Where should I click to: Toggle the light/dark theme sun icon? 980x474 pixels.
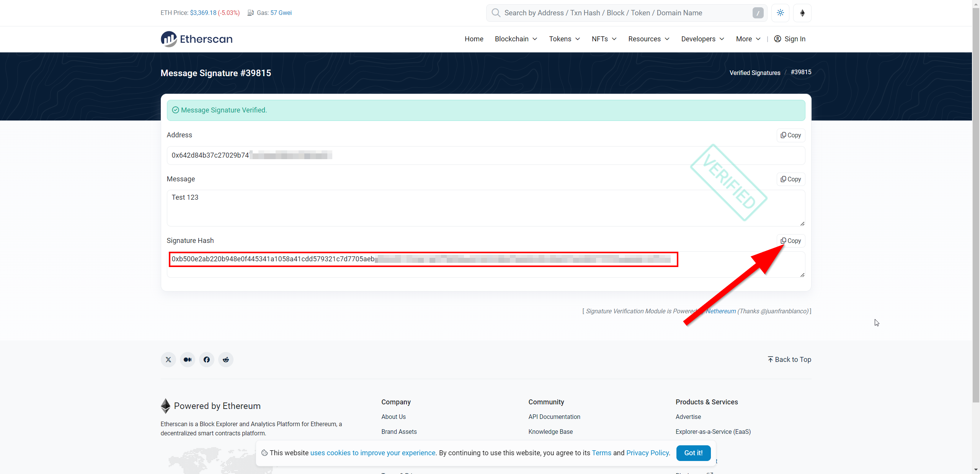tap(780, 13)
